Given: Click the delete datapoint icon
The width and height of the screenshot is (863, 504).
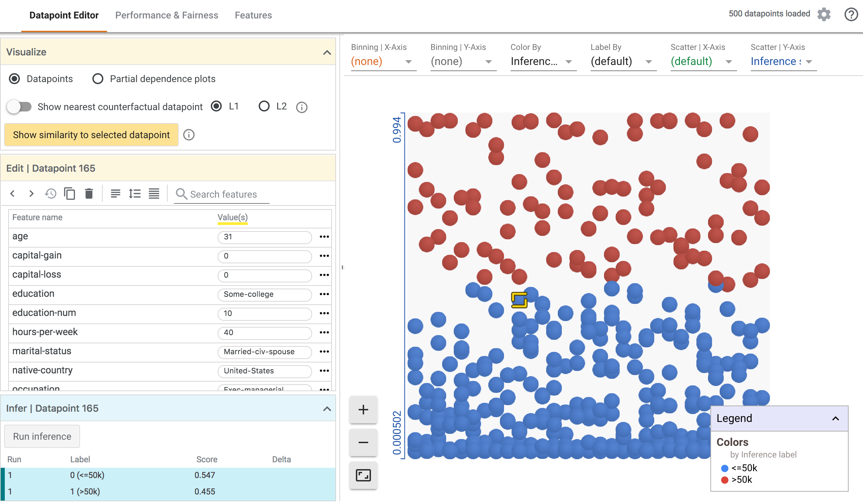Looking at the screenshot, I should click(88, 194).
